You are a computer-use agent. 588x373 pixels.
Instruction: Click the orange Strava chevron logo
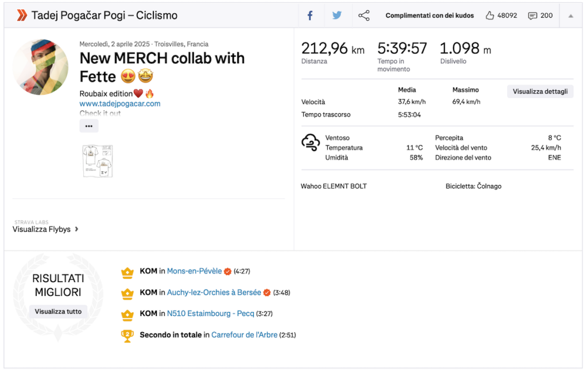tap(22, 16)
